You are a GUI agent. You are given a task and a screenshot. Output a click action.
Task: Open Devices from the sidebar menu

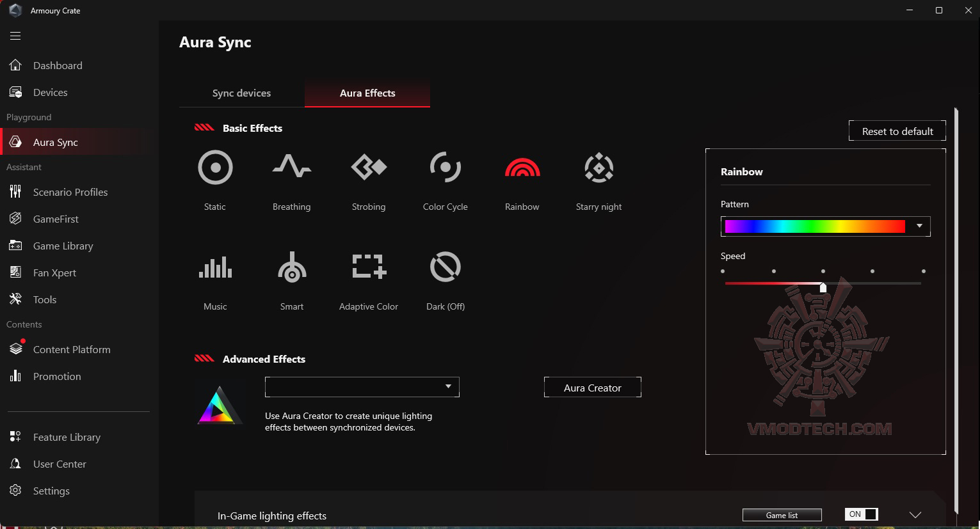51,92
